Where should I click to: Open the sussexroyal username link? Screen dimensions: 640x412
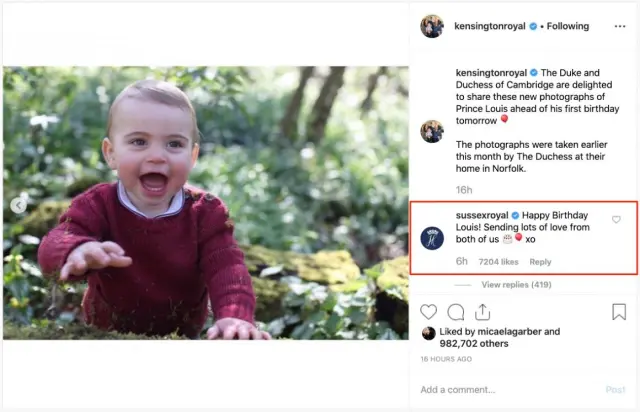point(482,215)
